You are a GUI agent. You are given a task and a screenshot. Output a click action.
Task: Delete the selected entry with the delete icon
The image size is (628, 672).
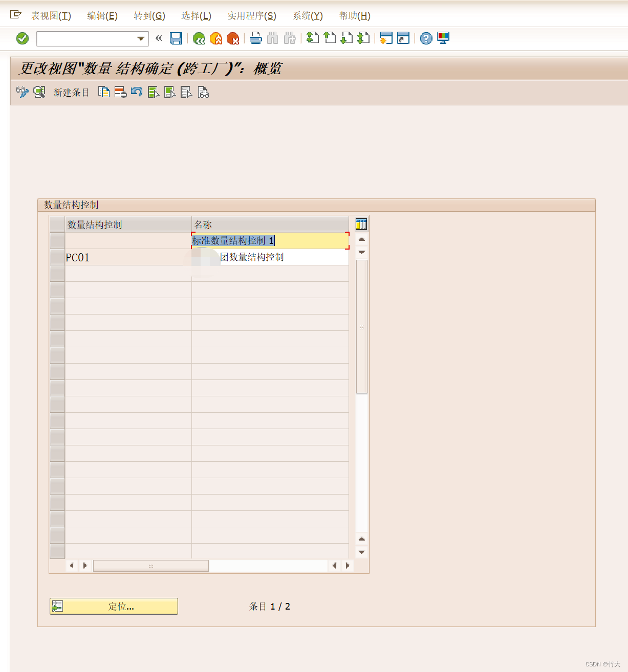120,93
